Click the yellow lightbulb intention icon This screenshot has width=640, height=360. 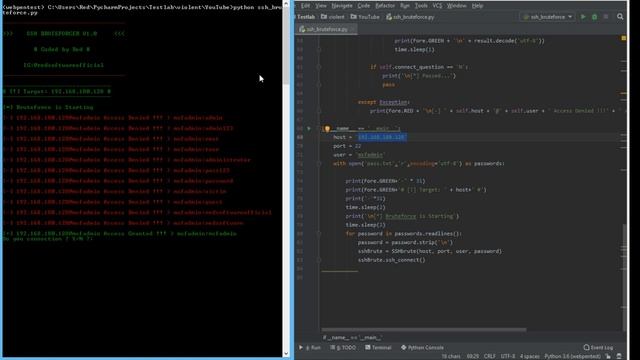[327, 129]
